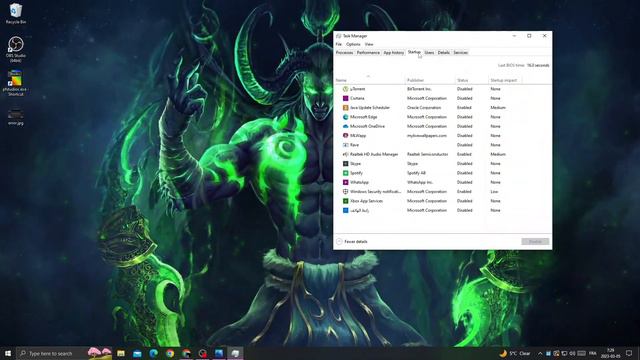Screen dimensions: 640x360
Task: Click the uTorrent icon in startup list
Action: (345, 89)
